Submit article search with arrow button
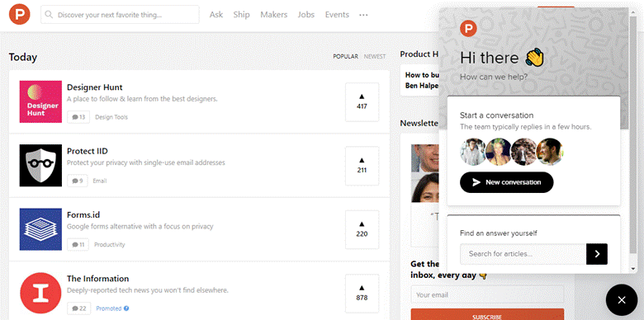644x320 pixels. pyautogui.click(x=597, y=254)
